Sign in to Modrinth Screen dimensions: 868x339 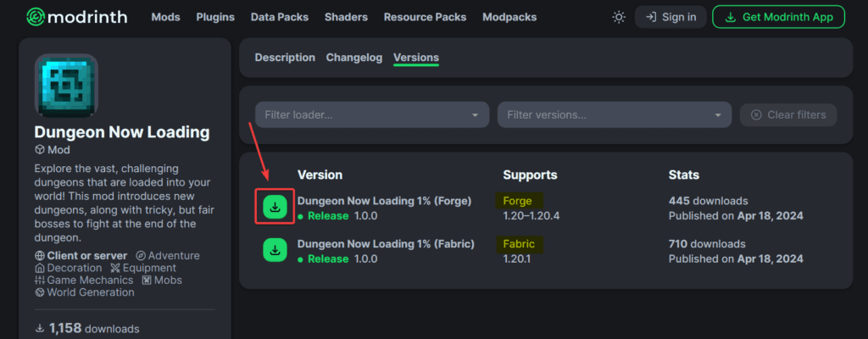[670, 17]
